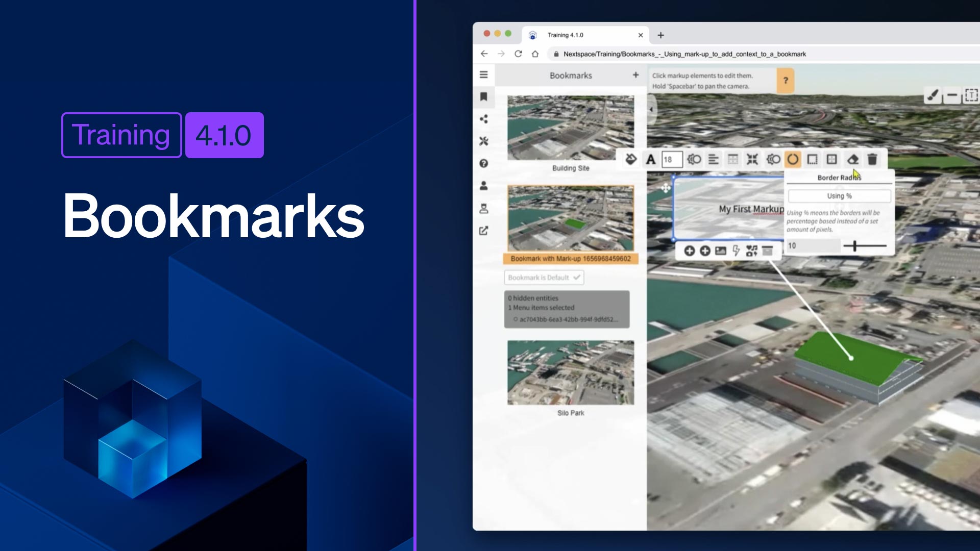Screen dimensions: 980x551
Task: Click the second gear-circle settings tool
Action: (x=773, y=160)
